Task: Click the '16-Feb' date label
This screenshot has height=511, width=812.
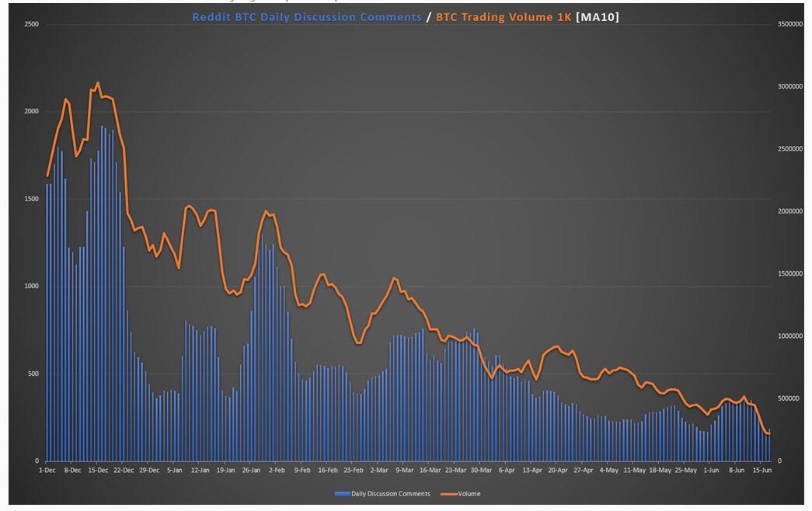Action: [x=328, y=470]
